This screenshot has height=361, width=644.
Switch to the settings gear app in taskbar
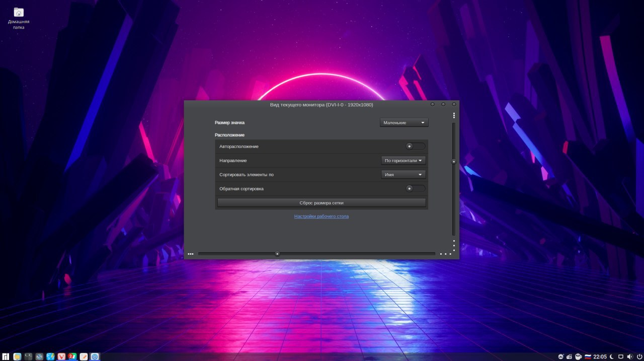pyautogui.click(x=95, y=356)
